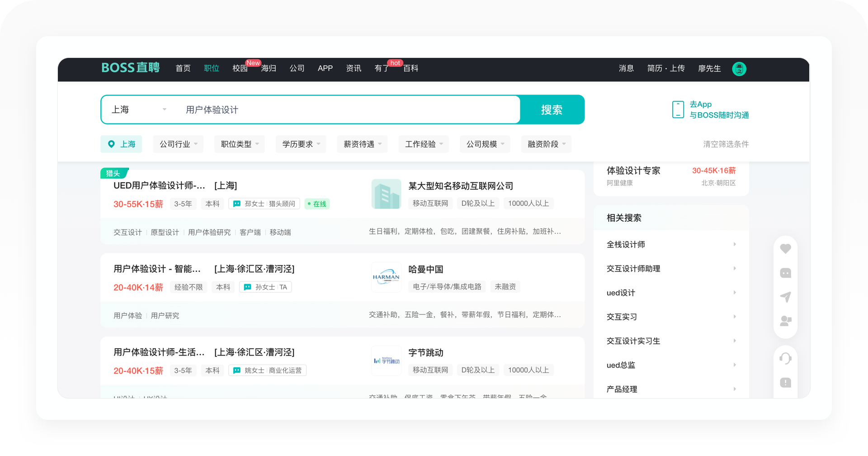Viewport: 868px width, 456px height.
Task: Click the location pin icon on the 上海 chip
Action: (111, 144)
